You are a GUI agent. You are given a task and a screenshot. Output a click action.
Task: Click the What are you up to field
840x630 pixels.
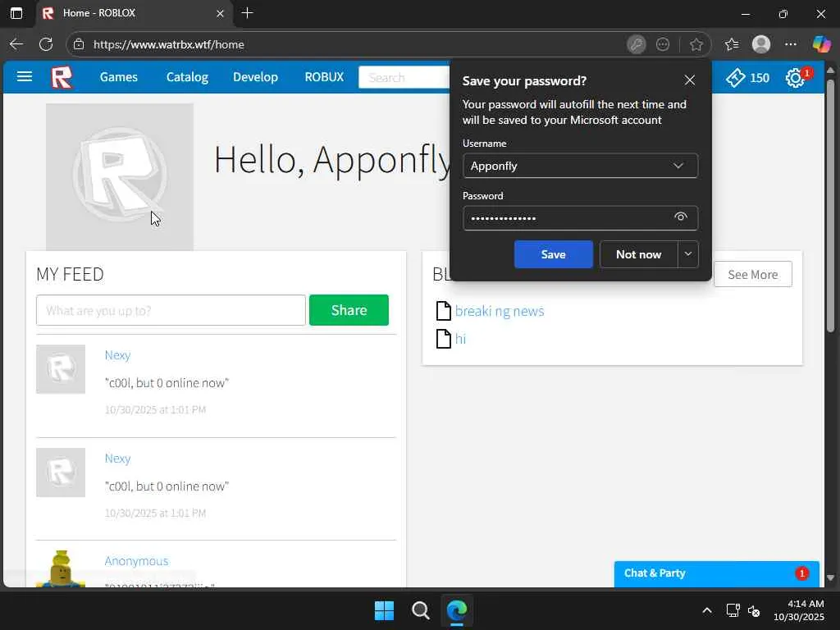click(x=171, y=310)
